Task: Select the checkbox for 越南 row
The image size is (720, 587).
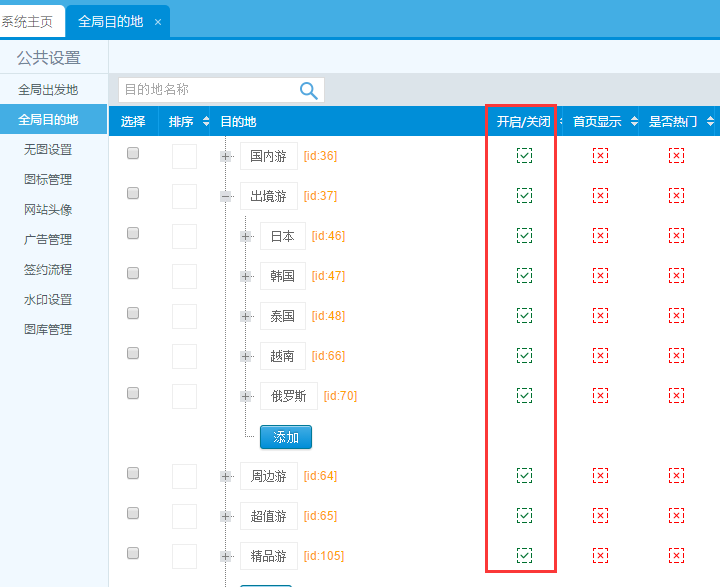Action: [x=133, y=354]
